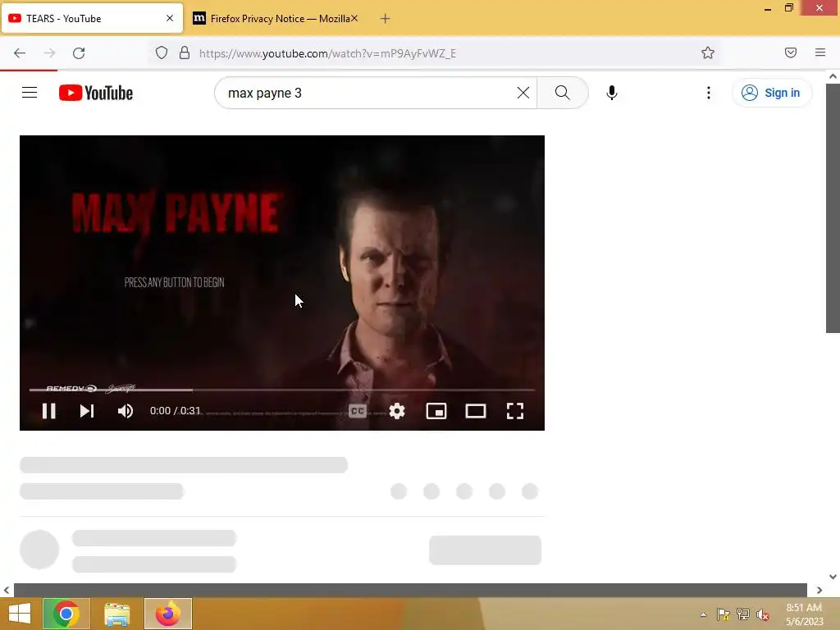Open the taskbar volume icon
The height and width of the screenshot is (630, 840).
(x=763, y=614)
